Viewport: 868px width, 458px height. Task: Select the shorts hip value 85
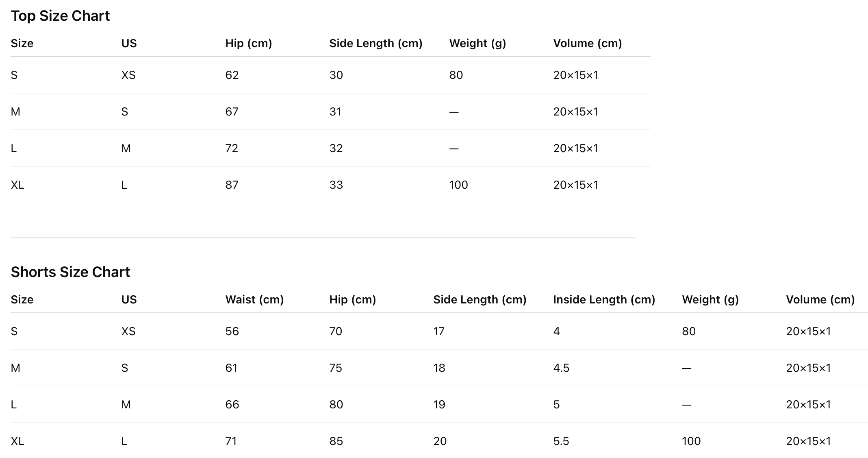[x=336, y=441]
